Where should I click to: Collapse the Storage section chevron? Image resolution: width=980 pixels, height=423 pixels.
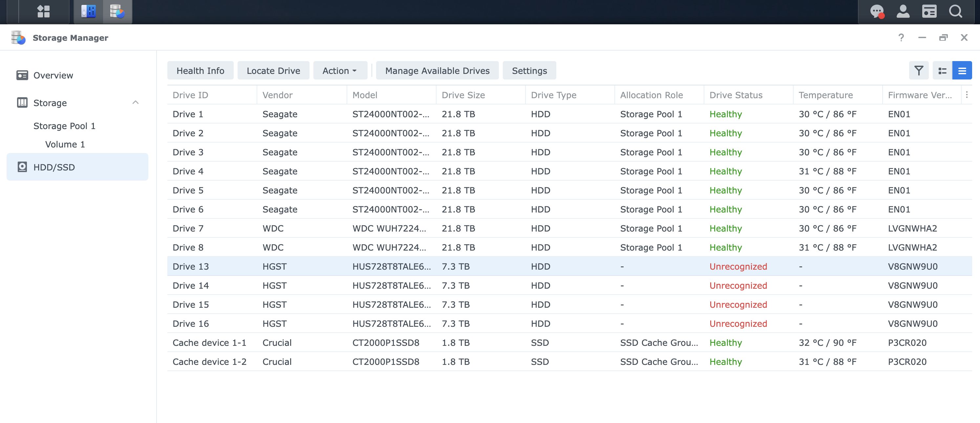(x=136, y=102)
